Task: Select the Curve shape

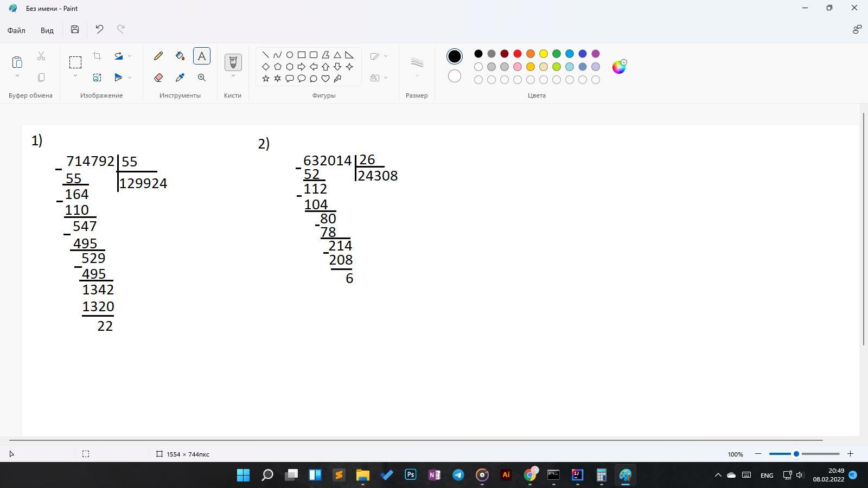Action: tap(278, 55)
